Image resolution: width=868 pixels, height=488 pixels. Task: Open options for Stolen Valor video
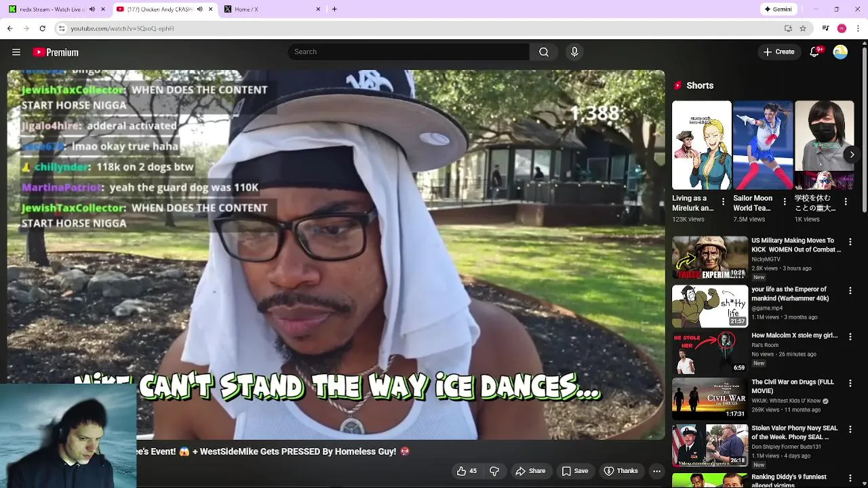click(x=850, y=430)
